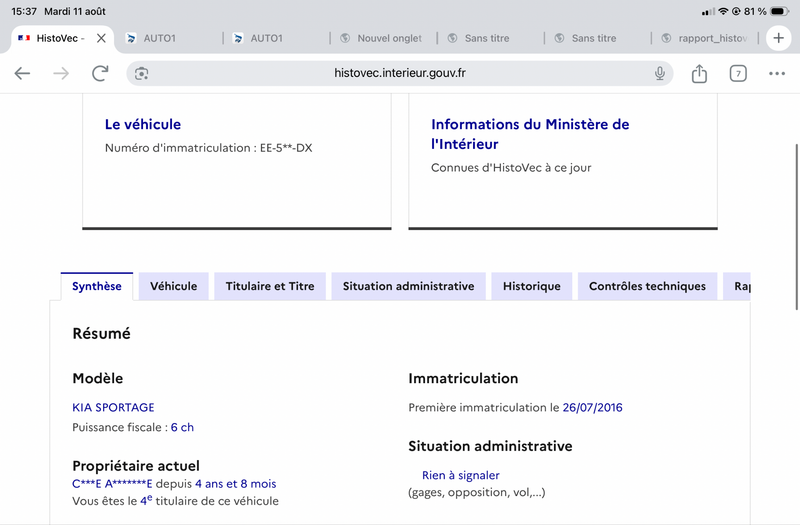This screenshot has height=525, width=800.
Task: Click the '4e titulaire de ce véhicule' line
Action: coord(176,501)
